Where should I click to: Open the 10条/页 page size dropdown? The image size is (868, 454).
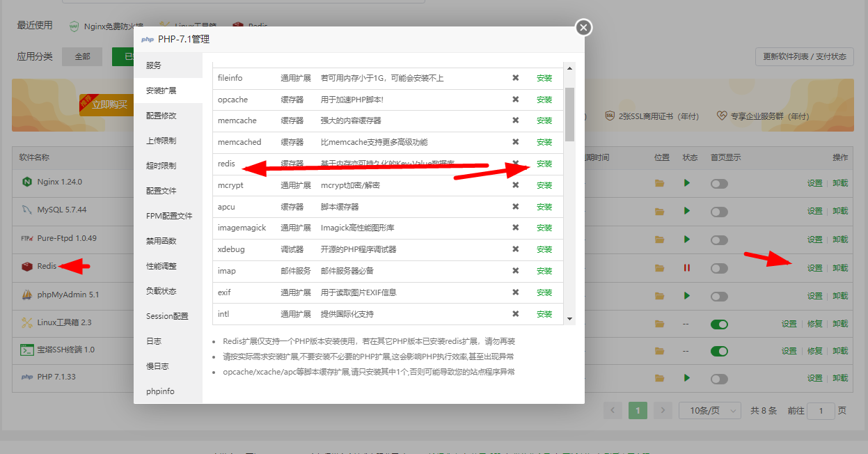click(x=710, y=411)
